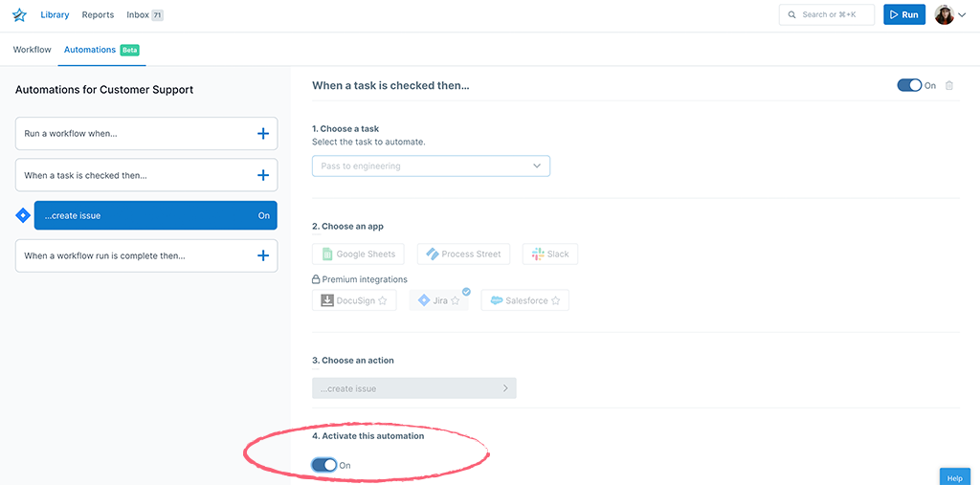Screen dimensions: 980x485
Task: Toggle the automation switch in header
Action: click(909, 86)
